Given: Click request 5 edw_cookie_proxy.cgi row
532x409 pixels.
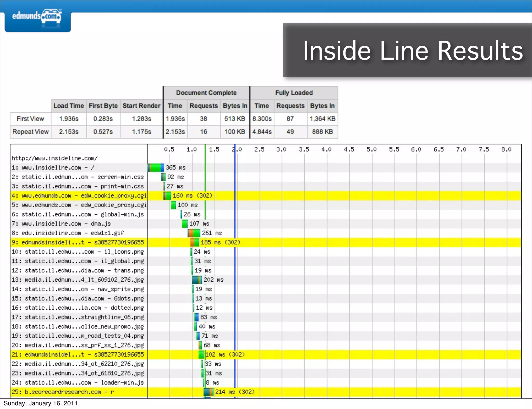Looking at the screenshot, I should [x=265, y=205].
